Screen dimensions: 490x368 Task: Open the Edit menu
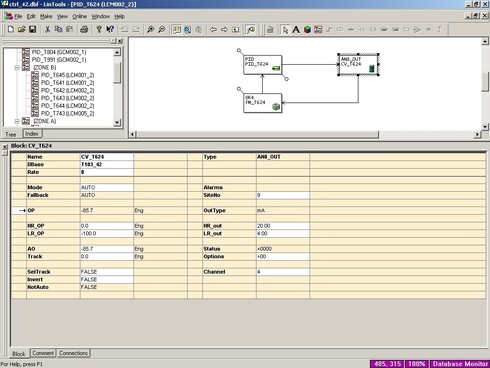coord(31,16)
